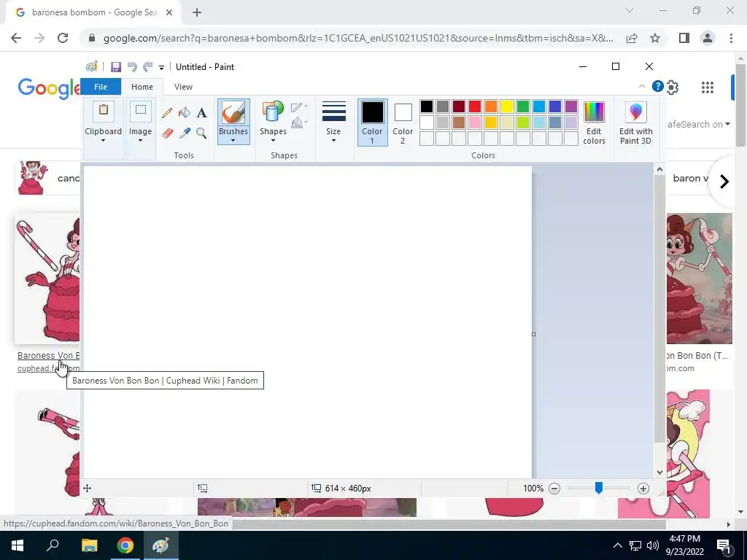The image size is (747, 560).
Task: Click the zoom in plus button in Paint
Action: point(643,488)
